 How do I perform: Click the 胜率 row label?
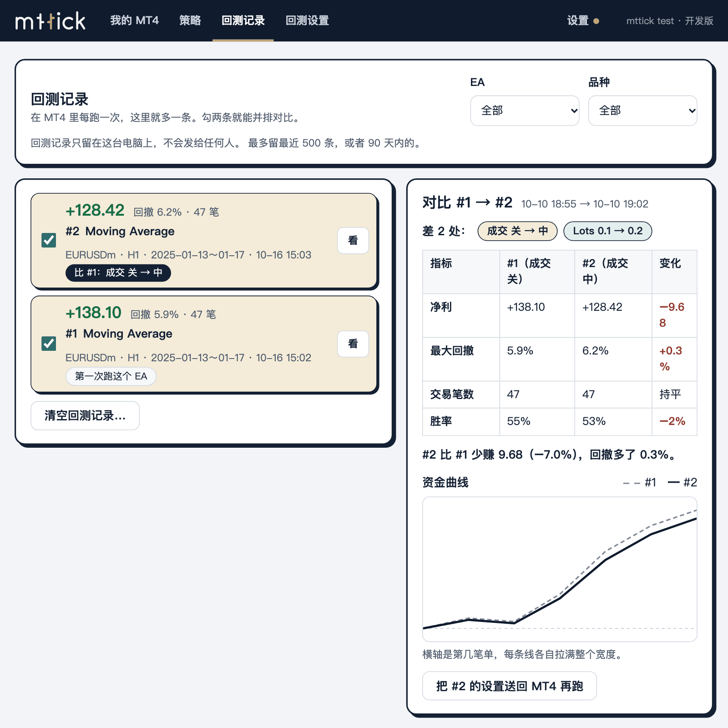pos(441,421)
